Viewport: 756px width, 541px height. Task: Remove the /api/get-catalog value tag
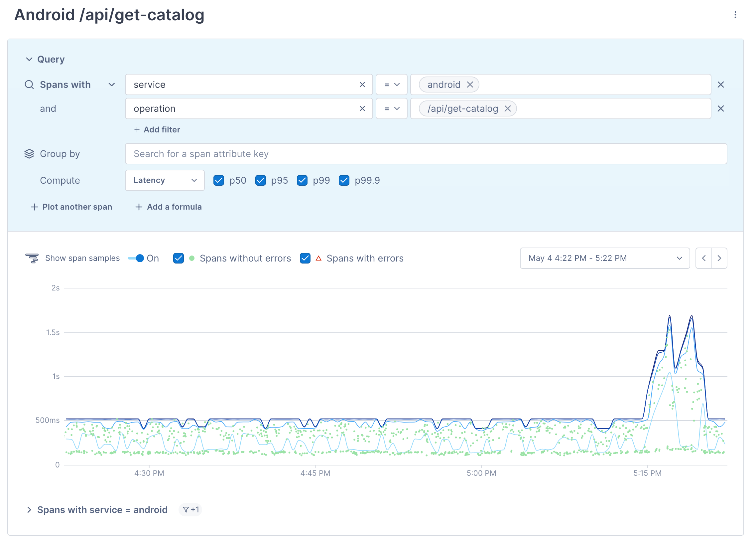click(x=507, y=108)
